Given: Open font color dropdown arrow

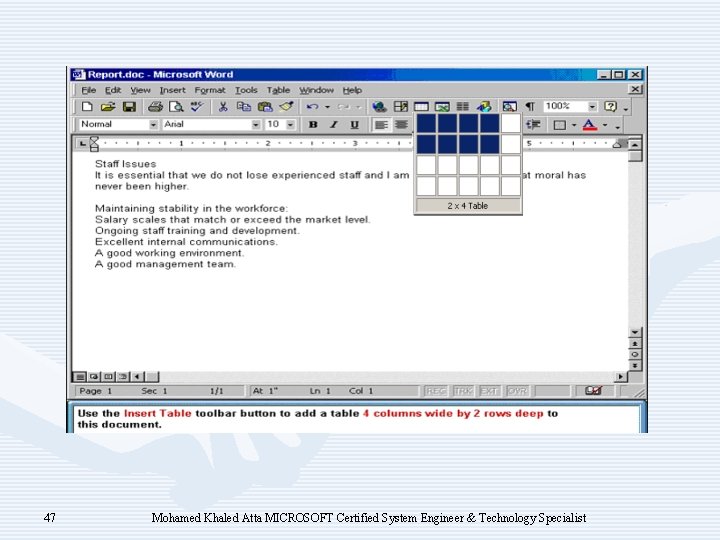Looking at the screenshot, I should point(605,125).
